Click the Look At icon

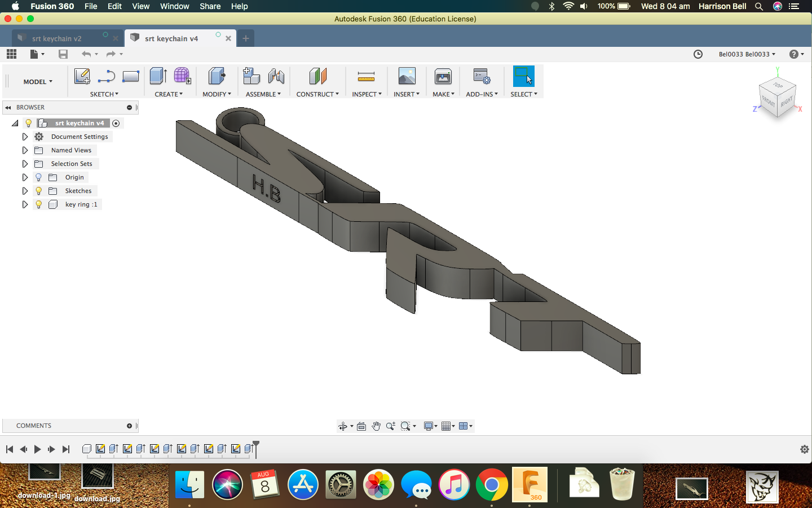click(x=361, y=426)
